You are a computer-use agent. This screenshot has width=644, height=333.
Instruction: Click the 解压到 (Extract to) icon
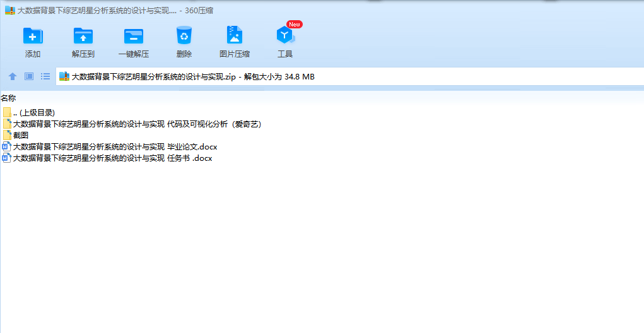(83, 36)
